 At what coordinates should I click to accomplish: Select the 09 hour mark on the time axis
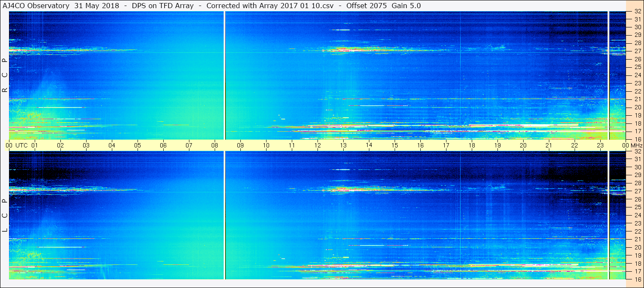pyautogui.click(x=240, y=145)
